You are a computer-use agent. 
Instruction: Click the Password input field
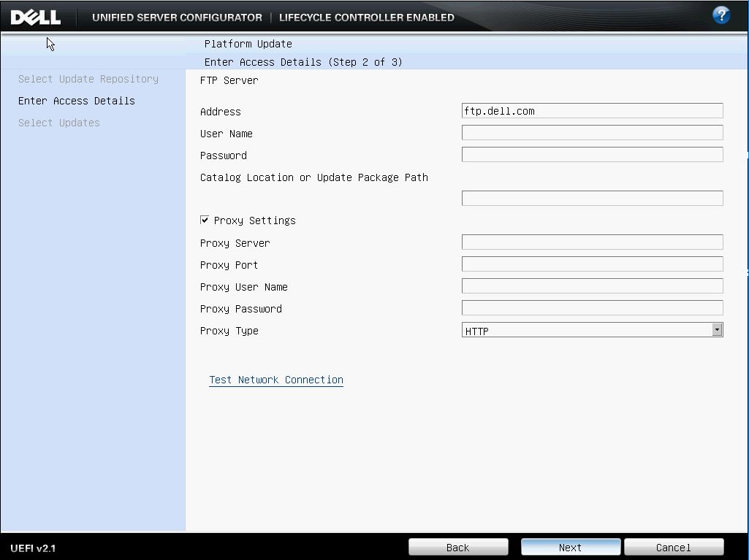click(592, 154)
